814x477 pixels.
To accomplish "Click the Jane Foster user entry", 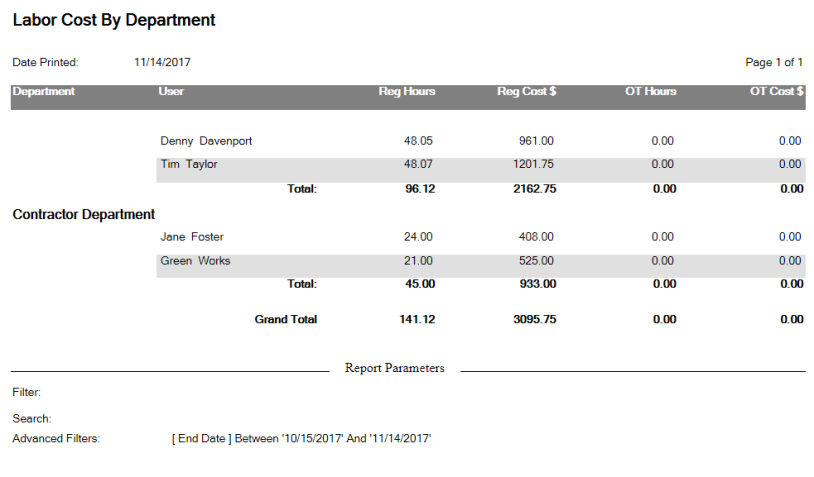I will [x=192, y=237].
